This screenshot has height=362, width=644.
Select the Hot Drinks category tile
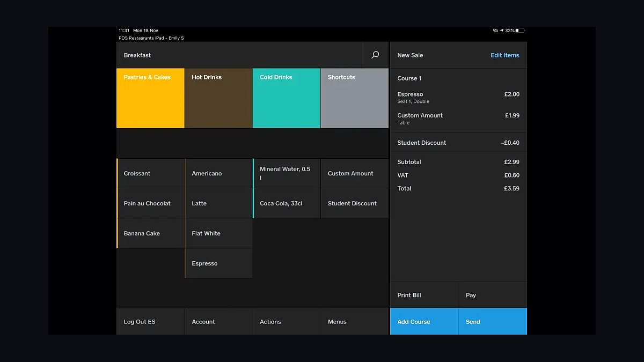(218, 98)
